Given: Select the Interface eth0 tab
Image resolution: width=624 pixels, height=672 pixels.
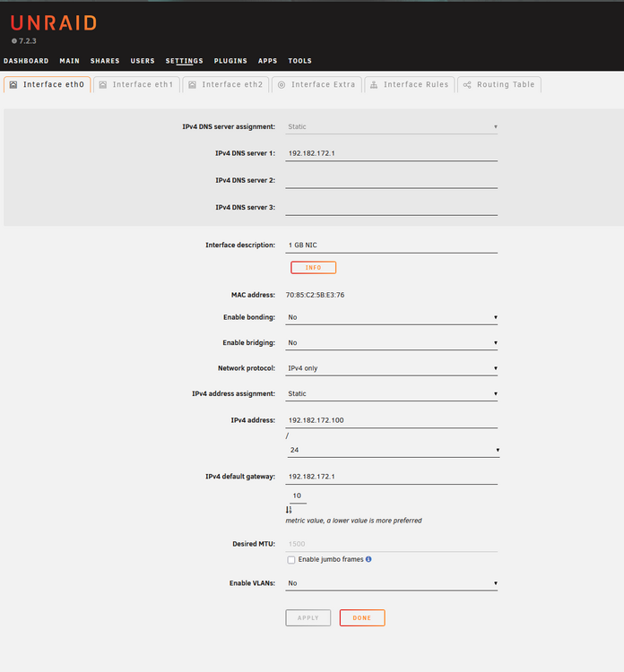Looking at the screenshot, I should point(48,85).
